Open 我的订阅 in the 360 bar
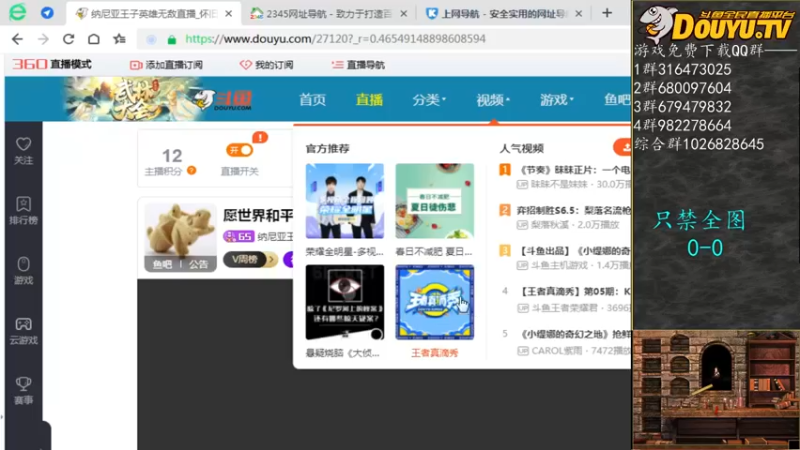The image size is (800, 450). 266,65
